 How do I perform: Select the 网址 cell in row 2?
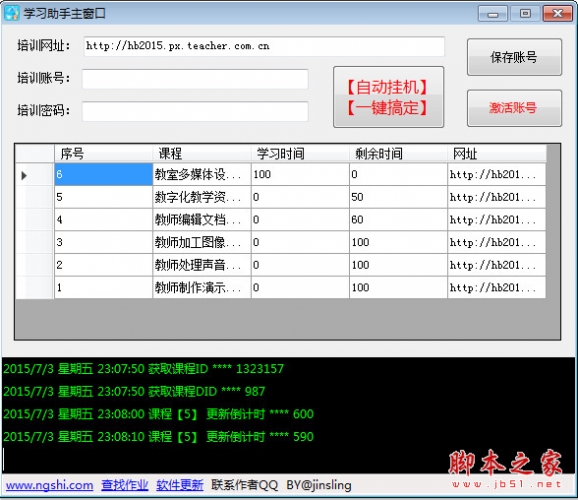(497, 265)
